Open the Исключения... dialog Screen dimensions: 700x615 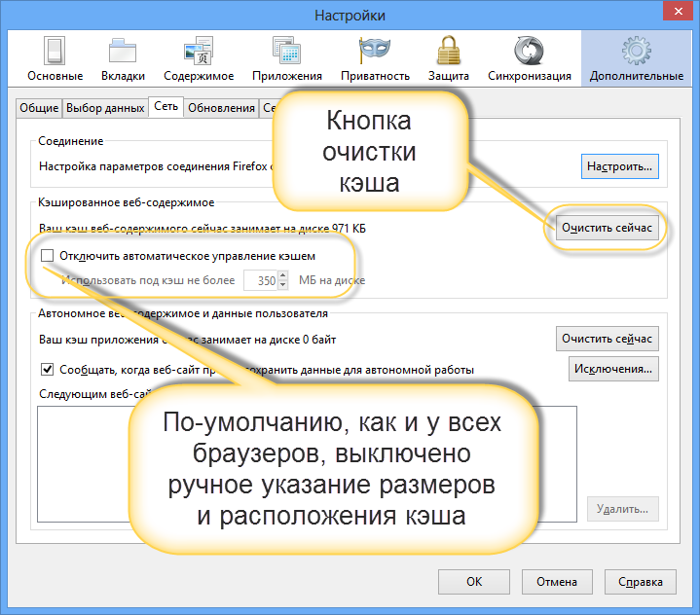pyautogui.click(x=613, y=369)
